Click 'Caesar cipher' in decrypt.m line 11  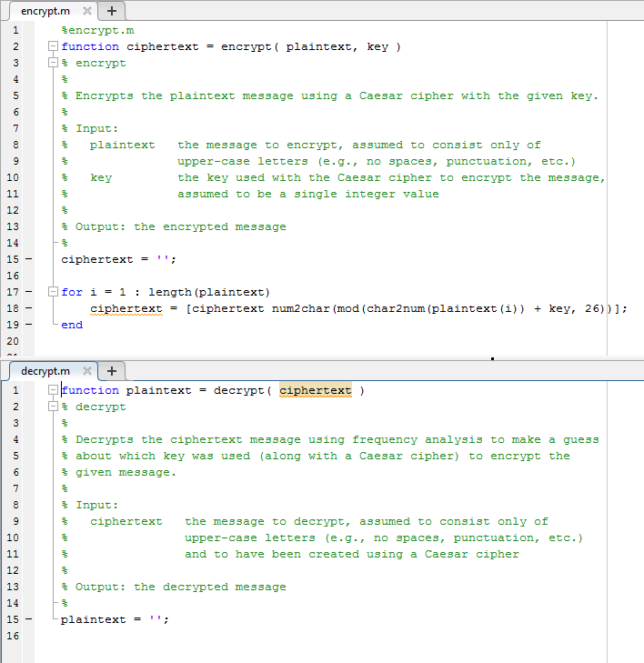[x=471, y=555]
